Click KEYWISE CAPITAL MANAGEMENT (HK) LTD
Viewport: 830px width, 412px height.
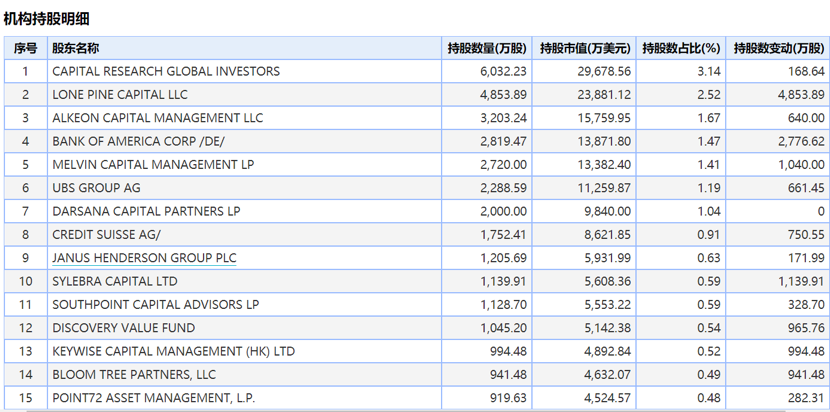point(174,351)
